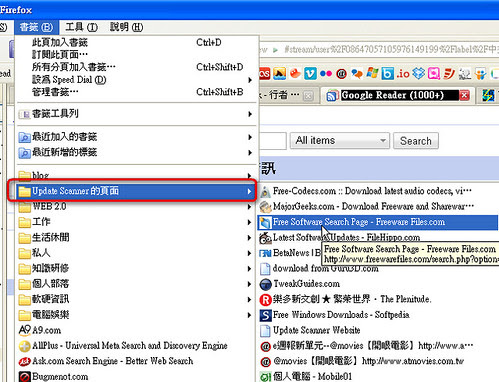Open TweakGuides.com bookmark

click(x=379, y=284)
